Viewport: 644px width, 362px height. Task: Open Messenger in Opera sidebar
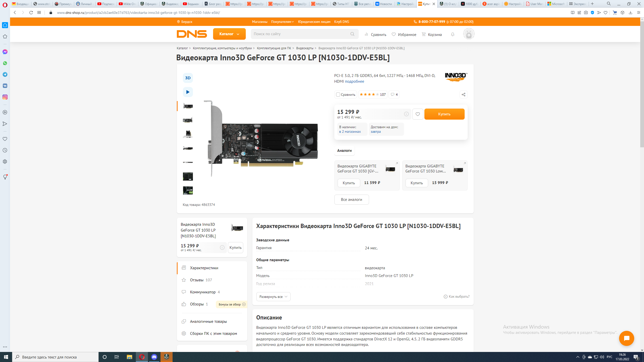[x=5, y=52]
